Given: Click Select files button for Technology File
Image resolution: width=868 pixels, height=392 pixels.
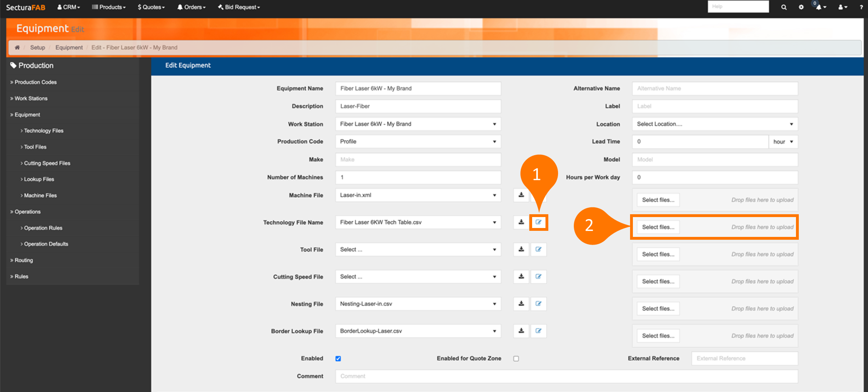Looking at the screenshot, I should coord(658,227).
